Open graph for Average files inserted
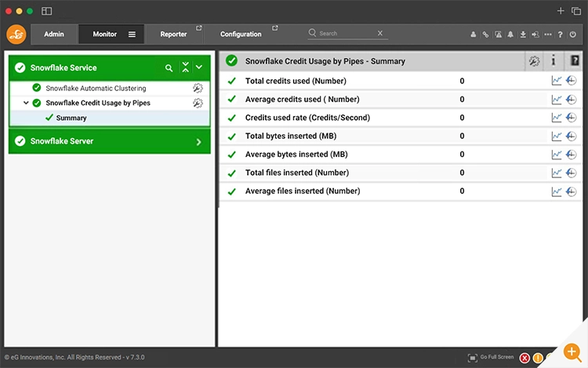Viewport: 588px width, 368px height. [557, 191]
